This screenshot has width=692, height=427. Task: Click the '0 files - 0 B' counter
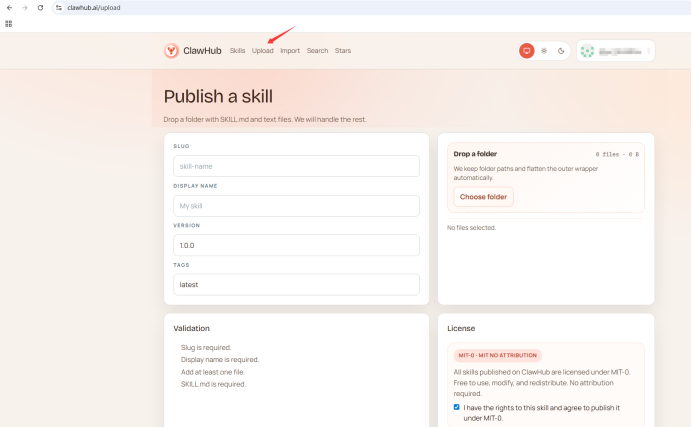[x=617, y=154]
